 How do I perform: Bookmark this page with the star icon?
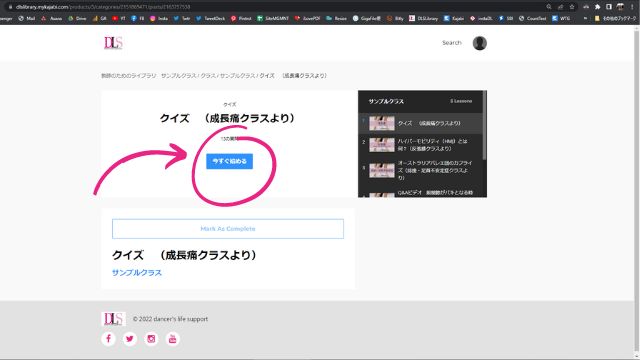pyautogui.click(x=572, y=7)
